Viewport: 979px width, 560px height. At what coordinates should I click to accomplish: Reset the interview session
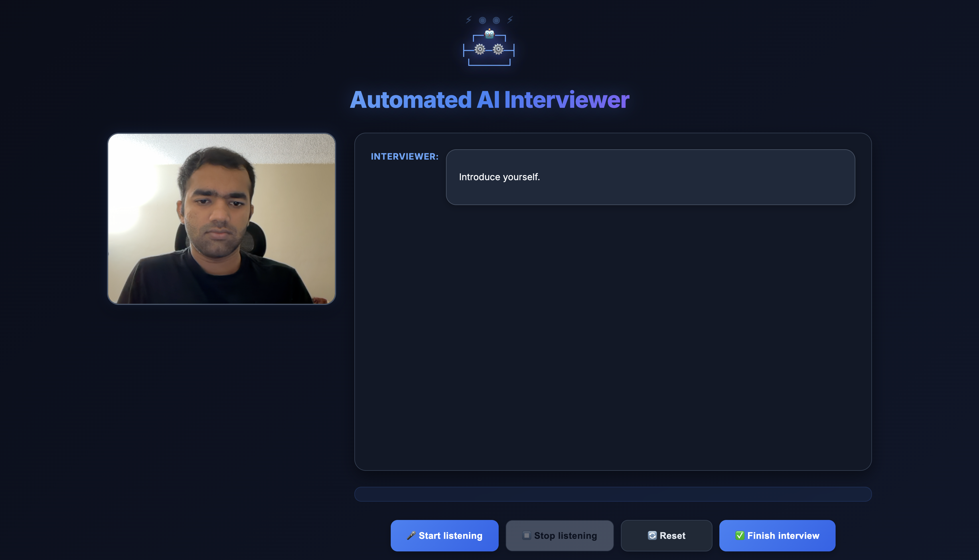tap(666, 535)
